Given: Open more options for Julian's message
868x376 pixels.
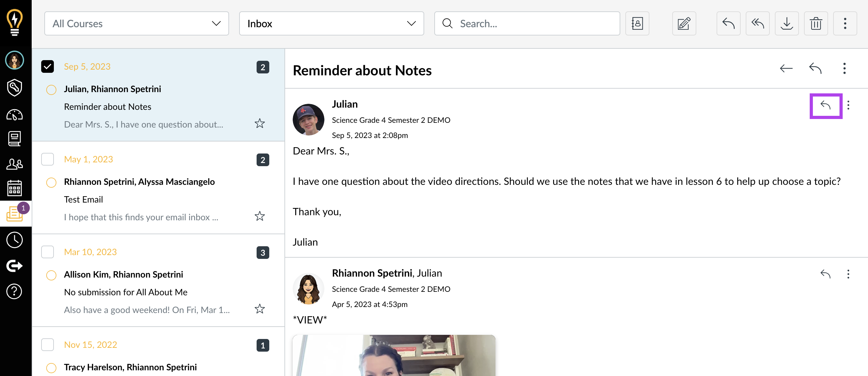Looking at the screenshot, I should [848, 105].
